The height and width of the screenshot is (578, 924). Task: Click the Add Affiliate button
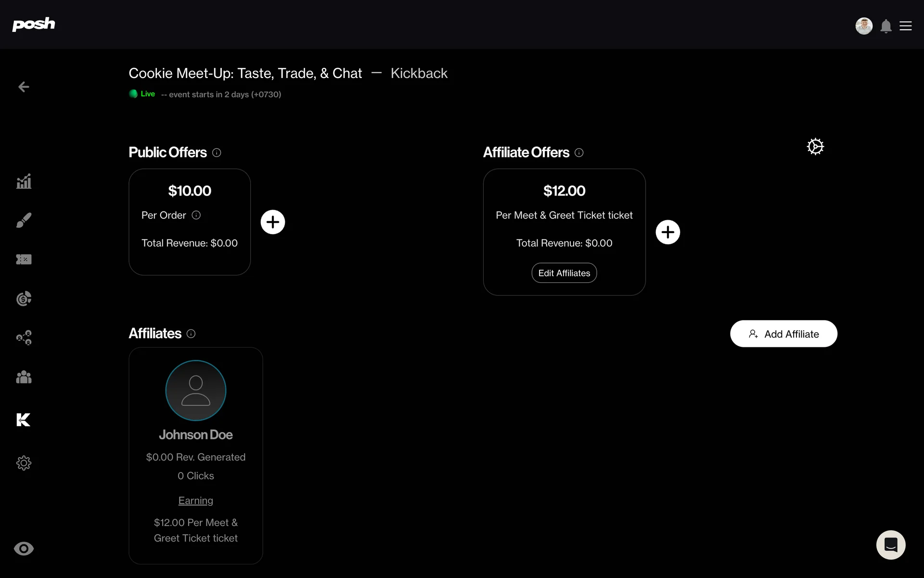coord(783,334)
